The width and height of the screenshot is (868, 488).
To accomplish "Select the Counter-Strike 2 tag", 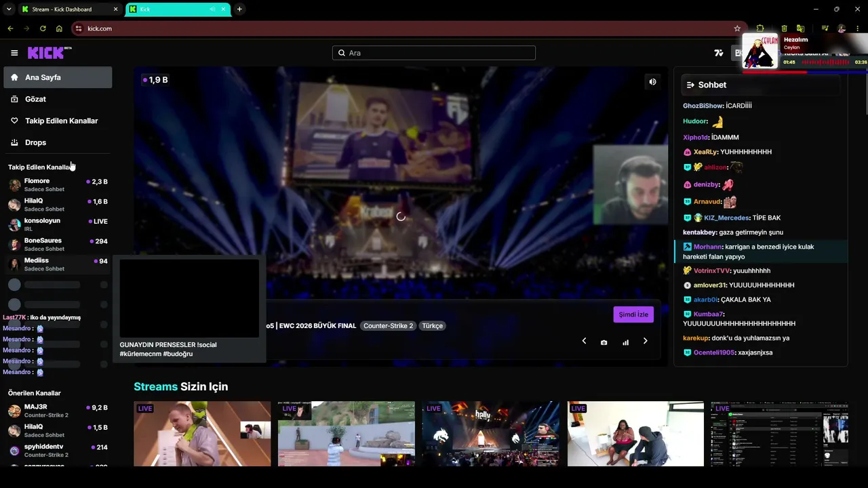I will (388, 326).
